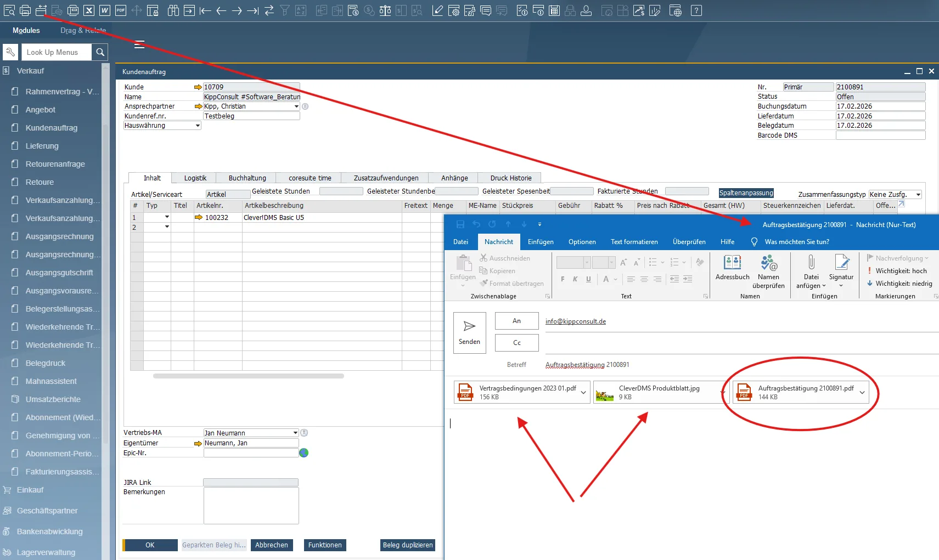Open Adressbuch in the email ribbon
Viewport: 939px width, 560px height.
[732, 268]
